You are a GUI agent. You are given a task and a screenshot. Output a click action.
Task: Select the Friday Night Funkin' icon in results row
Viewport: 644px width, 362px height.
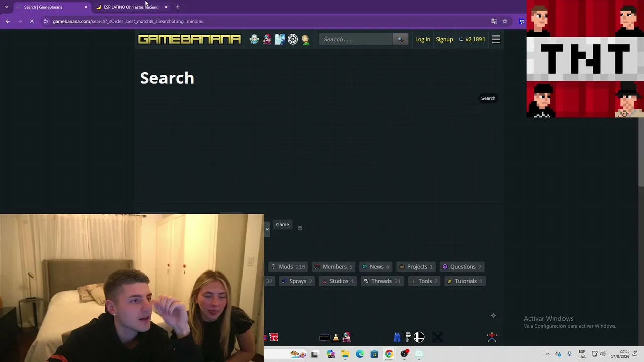coord(347,337)
